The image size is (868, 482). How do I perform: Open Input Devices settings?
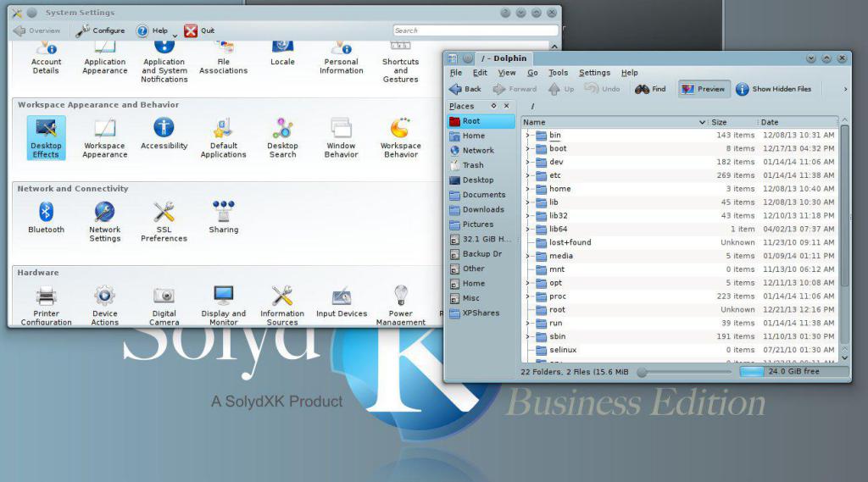tap(342, 302)
